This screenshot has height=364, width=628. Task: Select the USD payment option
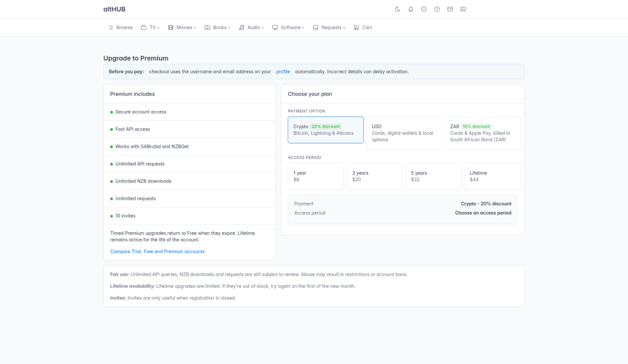pos(404,133)
